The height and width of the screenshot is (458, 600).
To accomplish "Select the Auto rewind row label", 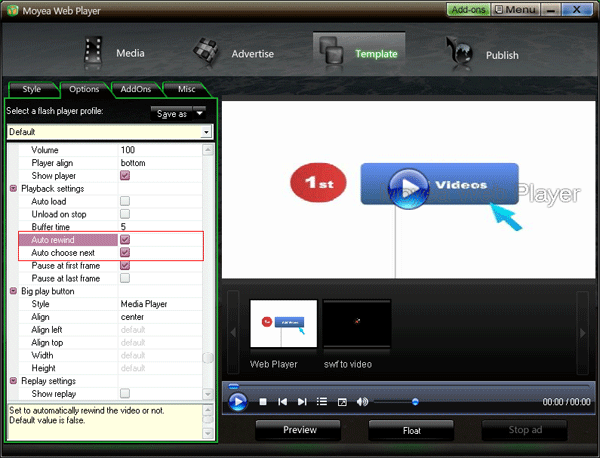I will [x=53, y=240].
